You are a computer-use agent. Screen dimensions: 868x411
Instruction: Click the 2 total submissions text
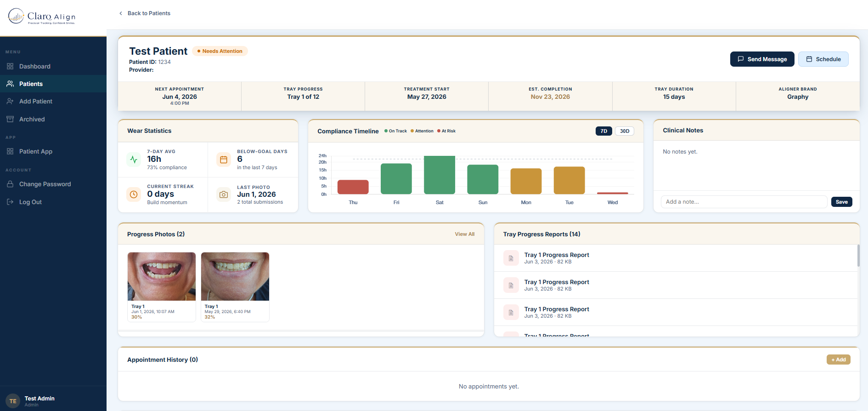pos(260,202)
